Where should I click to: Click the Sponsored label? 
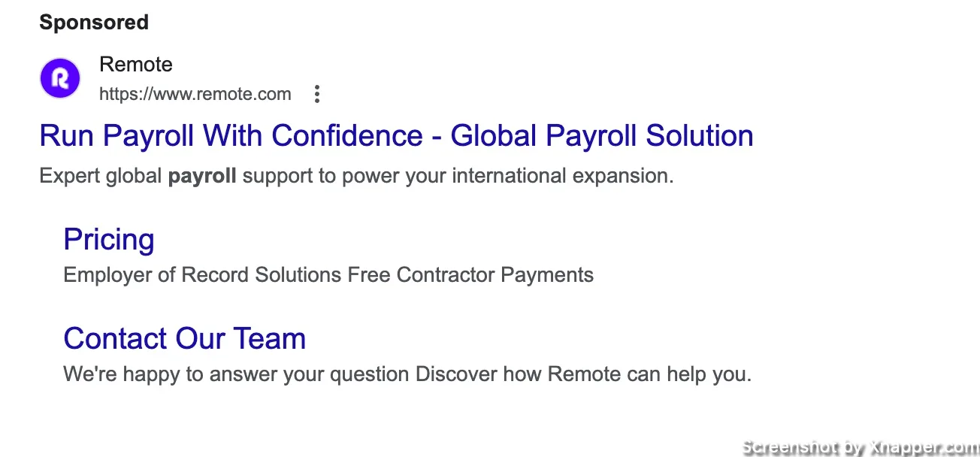coord(94,23)
